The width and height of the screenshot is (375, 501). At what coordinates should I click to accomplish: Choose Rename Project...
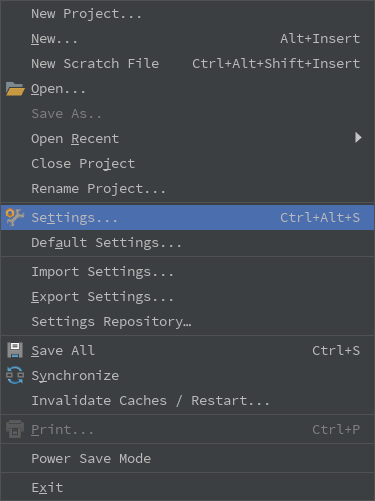coord(187,189)
